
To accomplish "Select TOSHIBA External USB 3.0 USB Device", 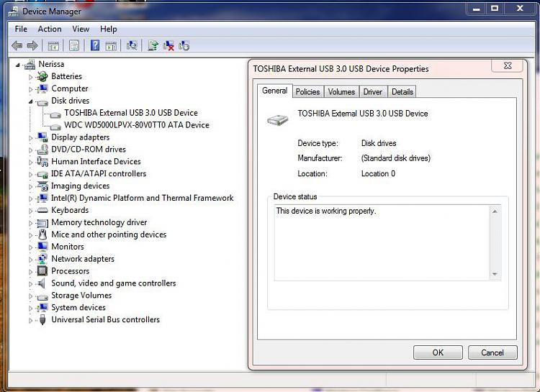I will pyautogui.click(x=131, y=113).
